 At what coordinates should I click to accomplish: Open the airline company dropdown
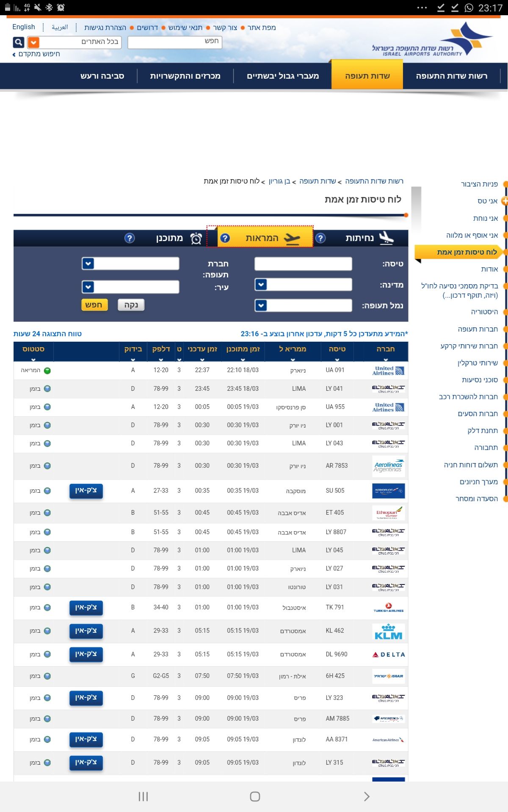tap(88, 263)
